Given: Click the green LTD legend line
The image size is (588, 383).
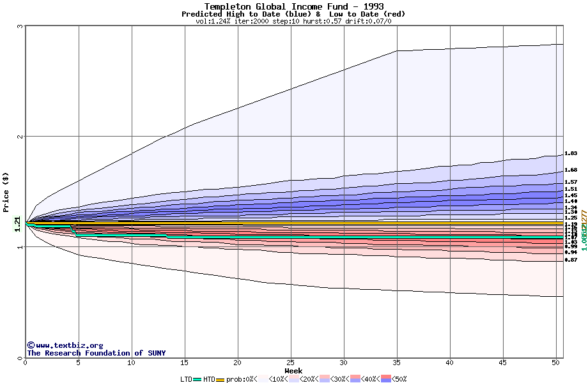Looking at the screenshot, I should (197, 379).
